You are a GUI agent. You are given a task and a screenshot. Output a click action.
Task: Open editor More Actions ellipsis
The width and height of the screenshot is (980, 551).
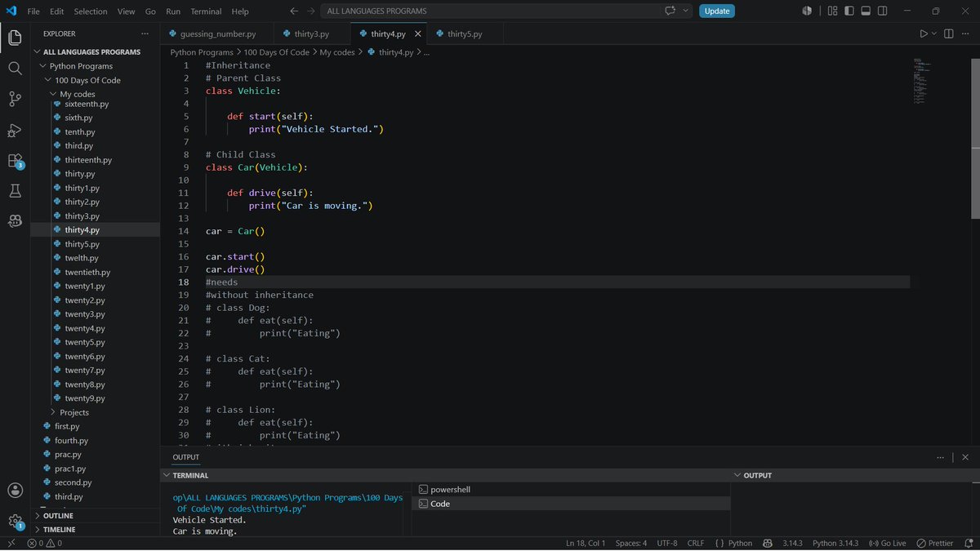(965, 33)
